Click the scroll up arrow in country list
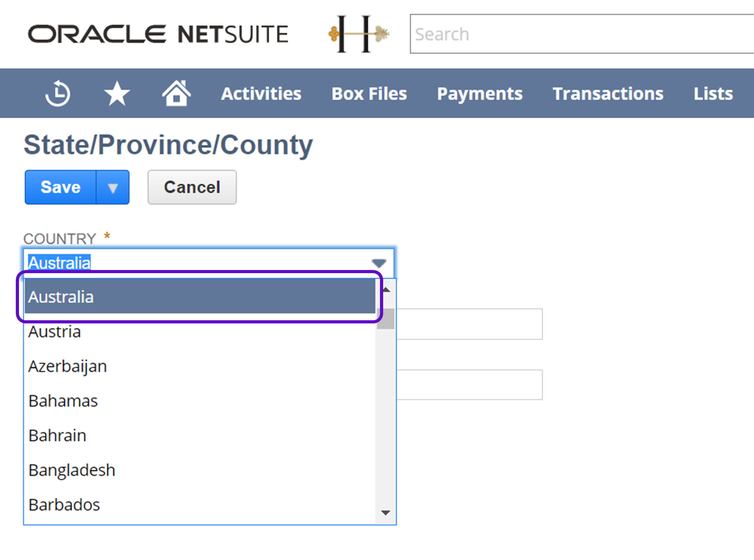The height and width of the screenshot is (560, 754). [386, 290]
